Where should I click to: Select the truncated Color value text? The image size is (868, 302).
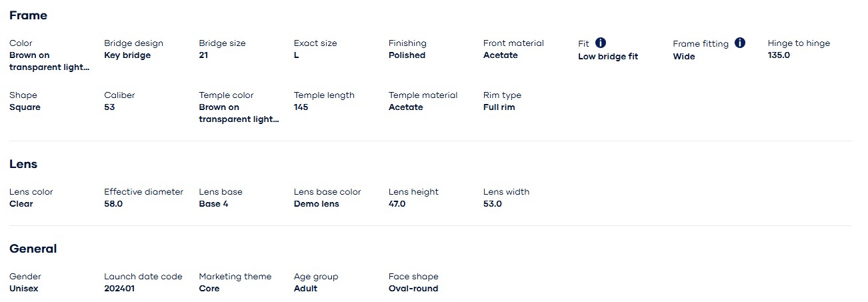click(49, 61)
